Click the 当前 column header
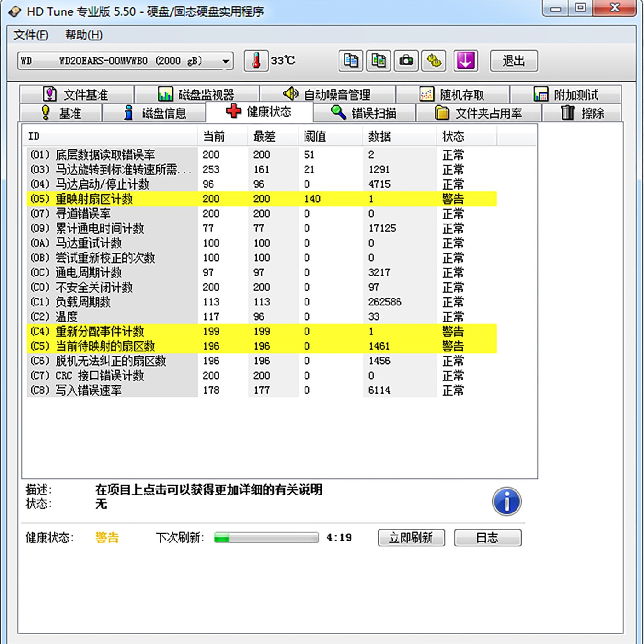This screenshot has width=644, height=644. [223, 136]
